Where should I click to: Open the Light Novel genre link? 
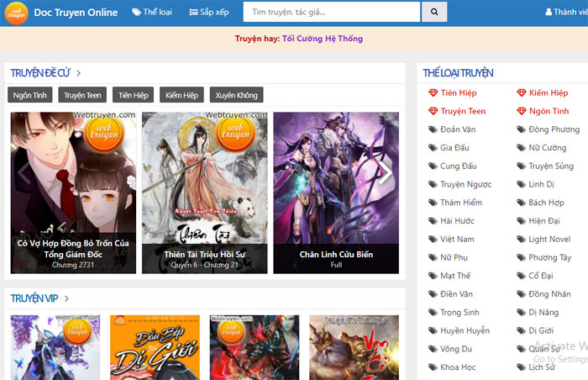pyautogui.click(x=549, y=240)
